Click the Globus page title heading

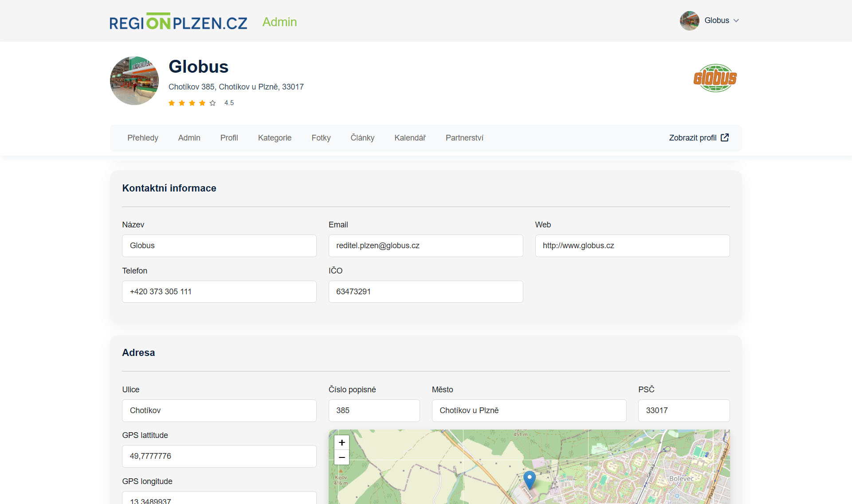(x=199, y=66)
